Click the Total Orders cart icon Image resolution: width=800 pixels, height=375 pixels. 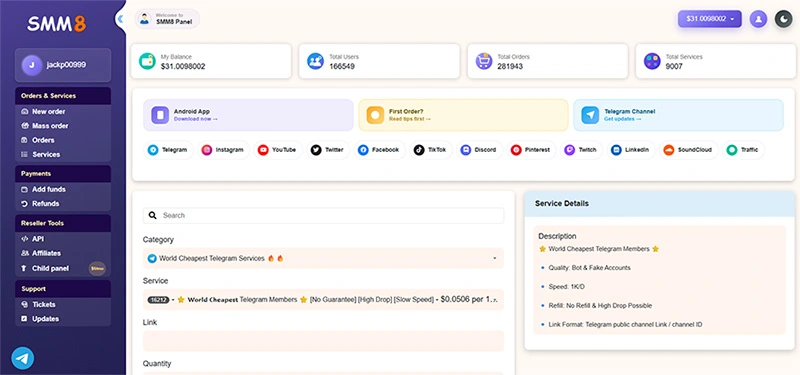click(484, 61)
